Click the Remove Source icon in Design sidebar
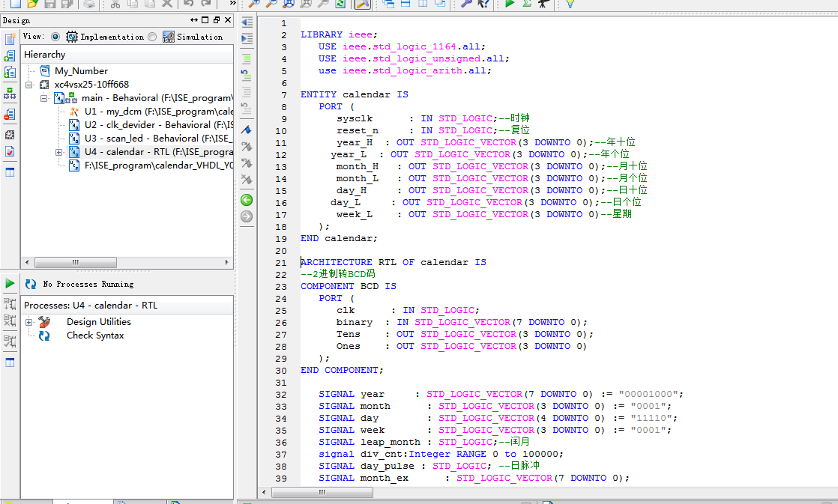838x504 pixels. pyautogui.click(x=10, y=115)
